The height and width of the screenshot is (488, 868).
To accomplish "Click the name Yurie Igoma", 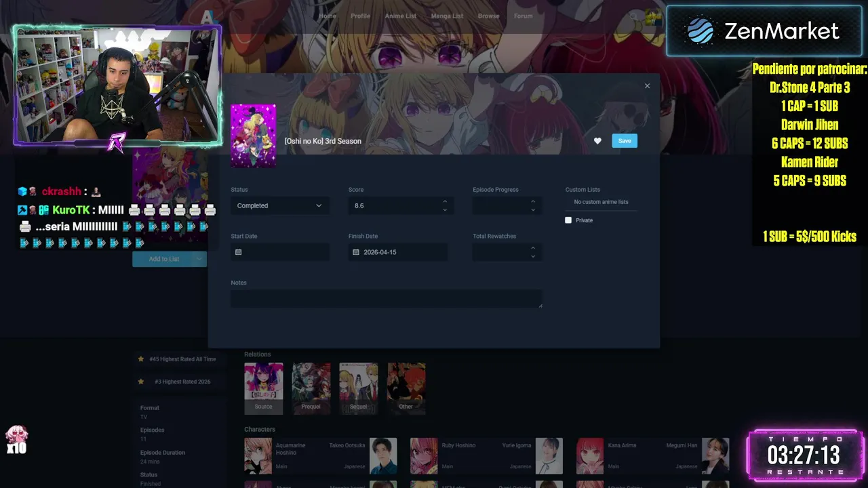I will pyautogui.click(x=517, y=445).
